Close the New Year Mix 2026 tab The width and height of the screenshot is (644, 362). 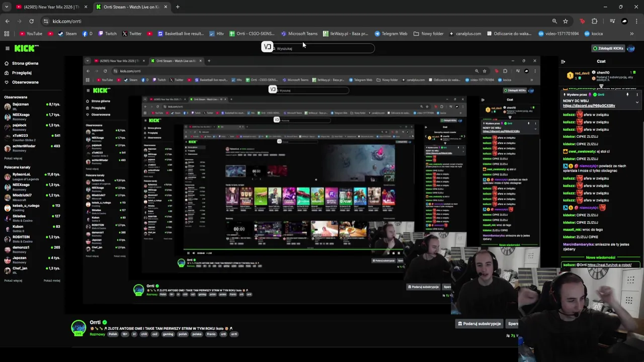point(86,7)
